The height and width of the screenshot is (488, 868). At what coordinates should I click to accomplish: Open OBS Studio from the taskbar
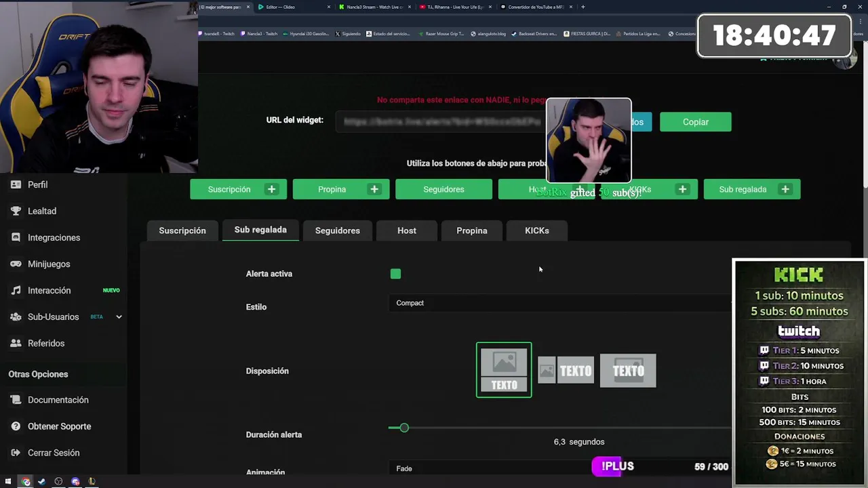click(x=58, y=482)
